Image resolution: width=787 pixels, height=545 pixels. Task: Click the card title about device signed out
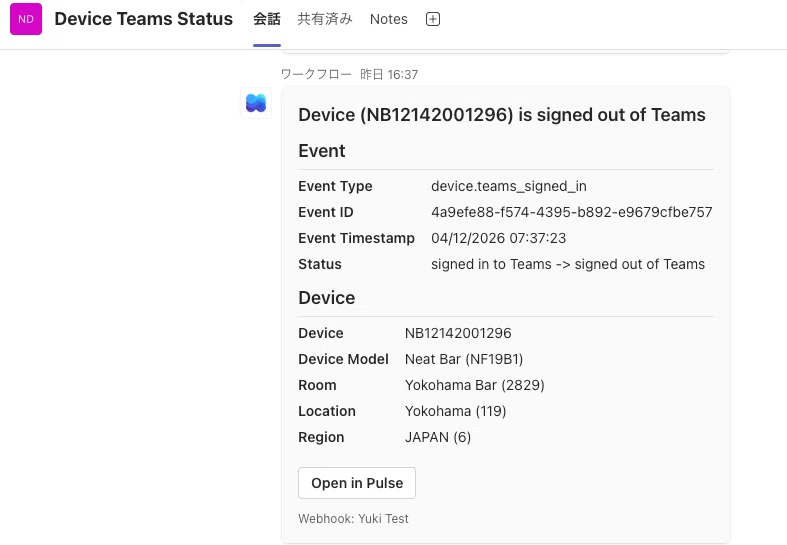point(502,115)
